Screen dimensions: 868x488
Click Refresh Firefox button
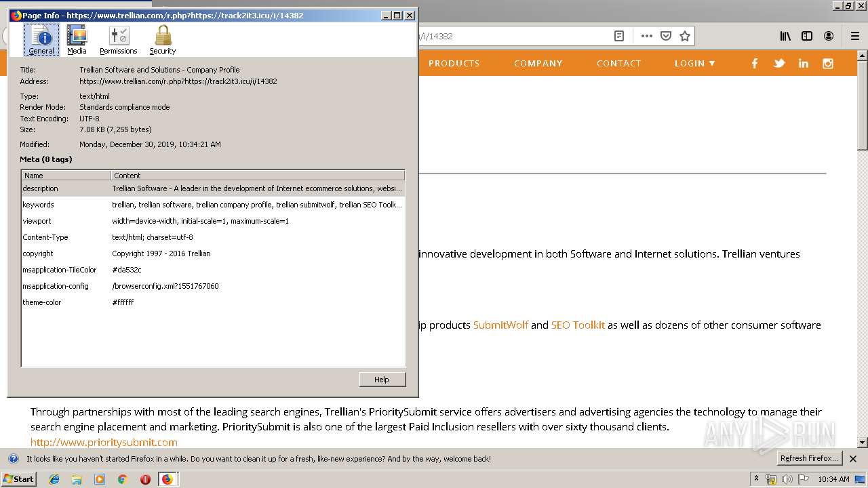809,459
